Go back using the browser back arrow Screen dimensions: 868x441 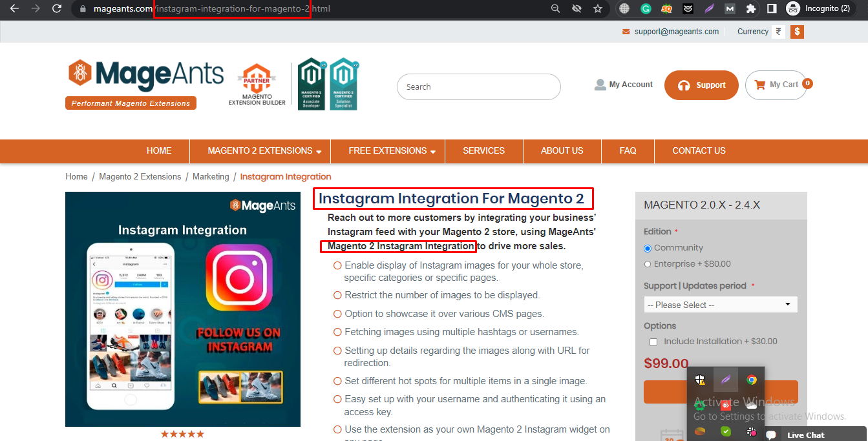pyautogui.click(x=14, y=9)
